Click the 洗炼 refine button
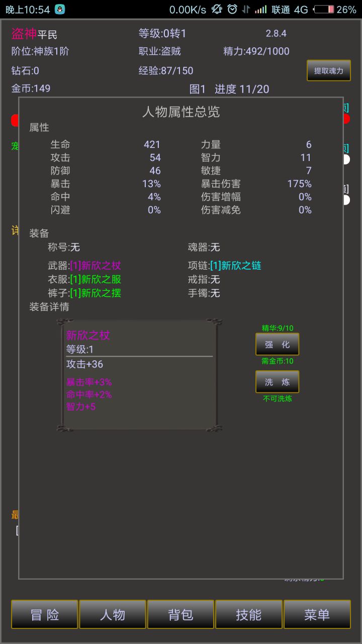The width and height of the screenshot is (362, 644). tap(278, 382)
